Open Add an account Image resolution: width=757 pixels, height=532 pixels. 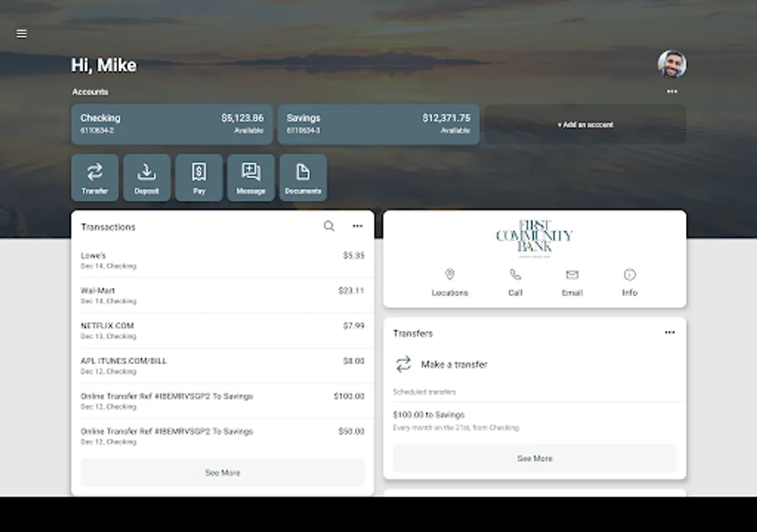click(584, 124)
